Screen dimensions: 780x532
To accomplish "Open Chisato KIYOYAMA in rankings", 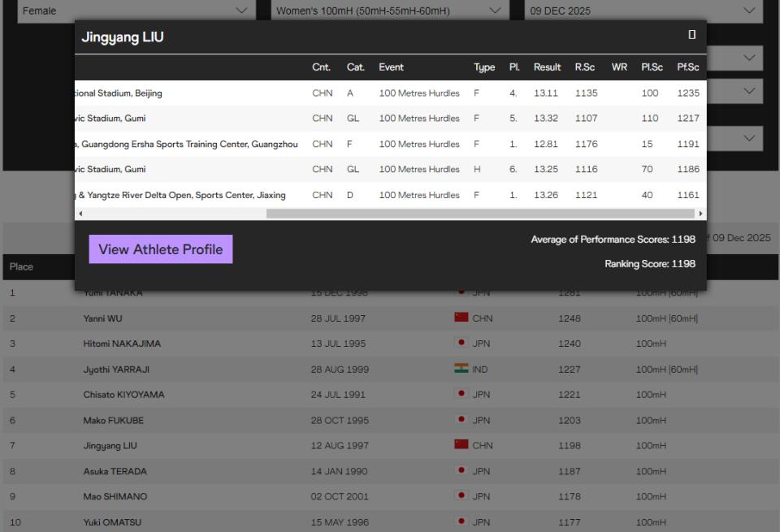I will pyautogui.click(x=123, y=395).
